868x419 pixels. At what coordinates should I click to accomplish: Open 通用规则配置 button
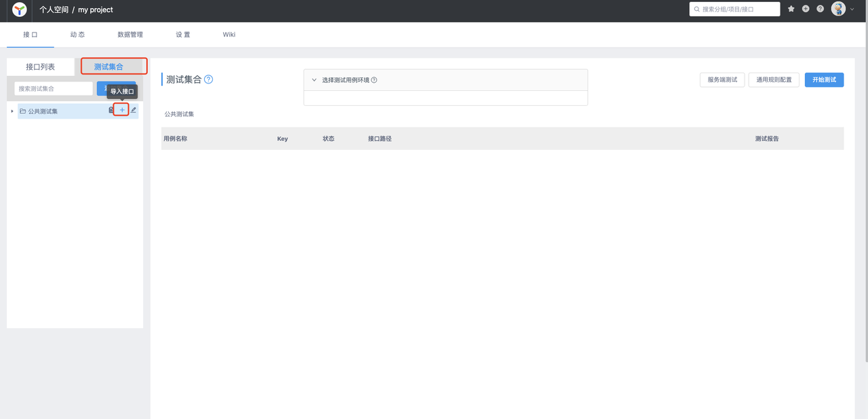[774, 80]
